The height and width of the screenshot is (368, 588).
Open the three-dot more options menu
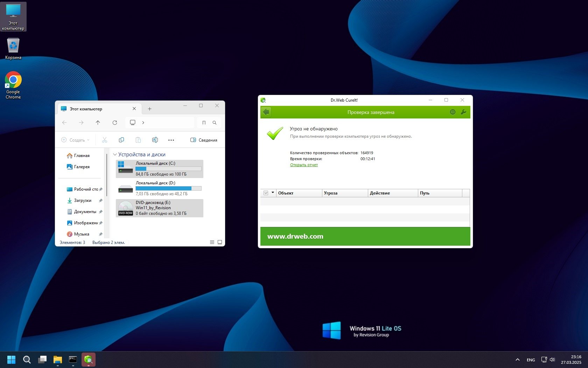(x=171, y=140)
